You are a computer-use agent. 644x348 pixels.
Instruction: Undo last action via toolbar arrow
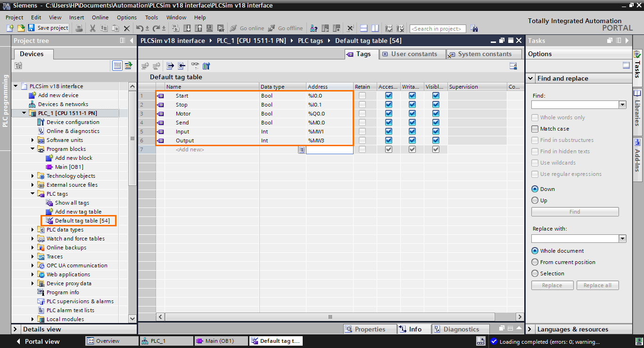point(140,28)
